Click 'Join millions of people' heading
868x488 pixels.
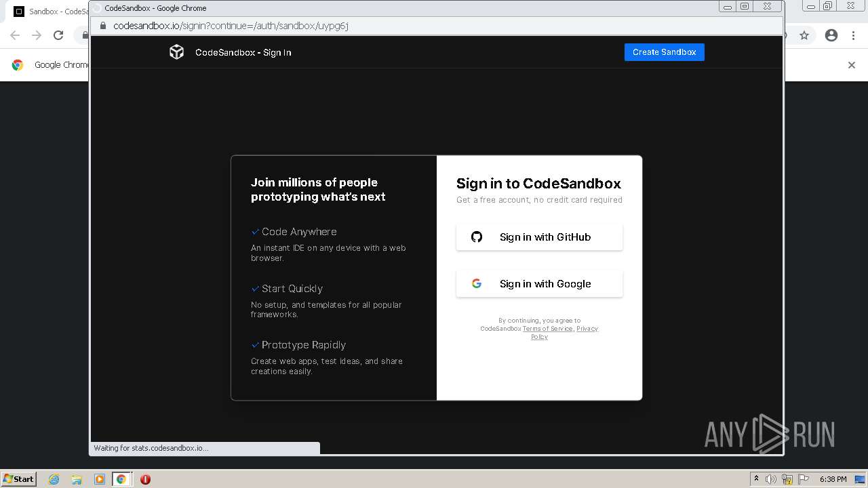pos(318,189)
